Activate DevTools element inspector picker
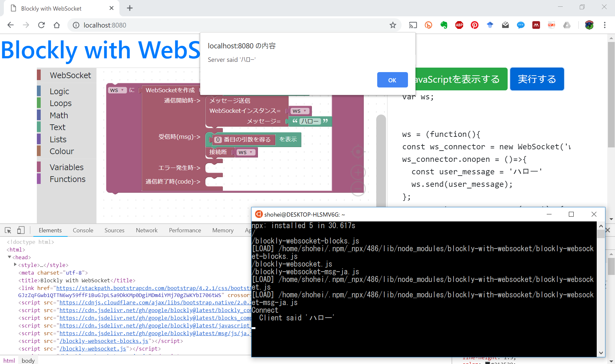 [8, 230]
